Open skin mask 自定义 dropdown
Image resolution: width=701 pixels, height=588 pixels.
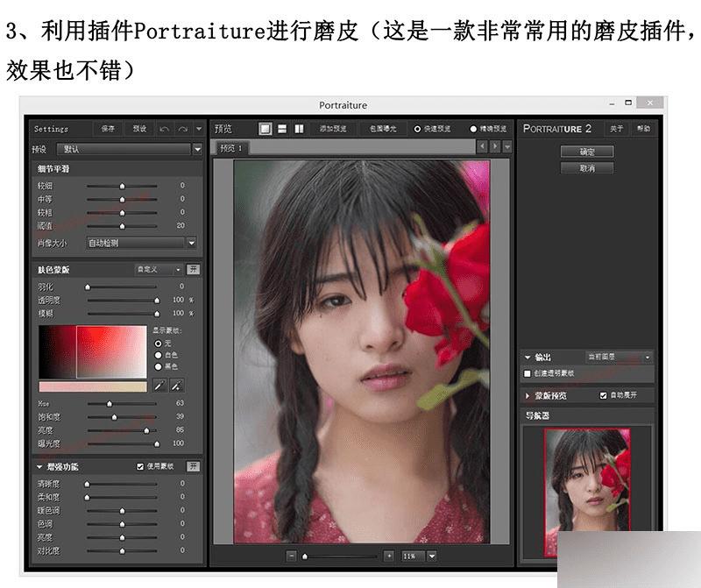pos(159,269)
